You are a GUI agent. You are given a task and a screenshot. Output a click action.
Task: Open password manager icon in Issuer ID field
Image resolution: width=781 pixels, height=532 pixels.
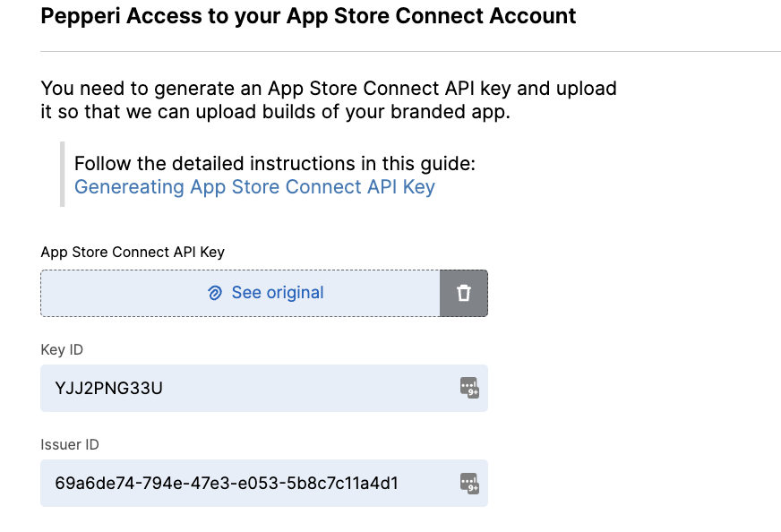469,483
